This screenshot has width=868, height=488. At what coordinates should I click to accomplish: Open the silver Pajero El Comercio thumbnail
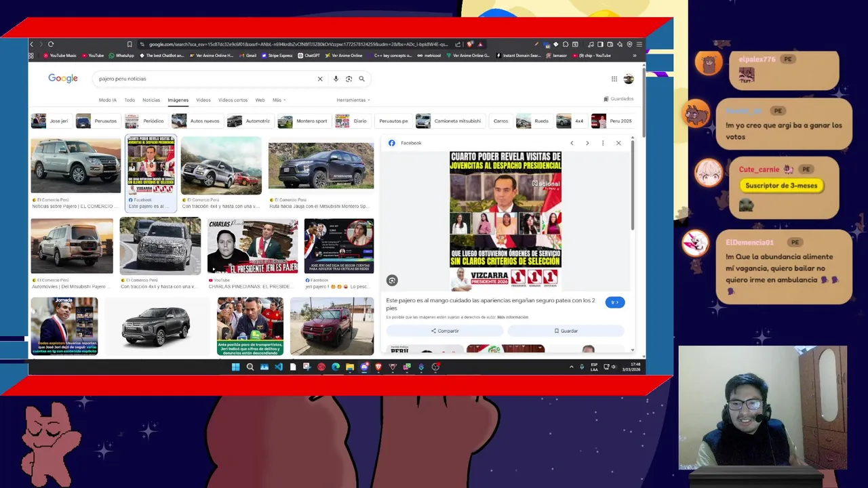75,165
